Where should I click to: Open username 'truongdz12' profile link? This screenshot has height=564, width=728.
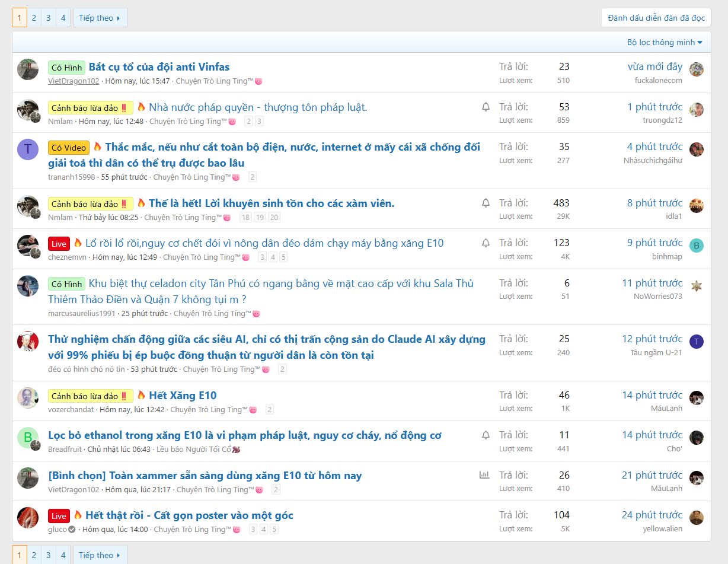(663, 120)
